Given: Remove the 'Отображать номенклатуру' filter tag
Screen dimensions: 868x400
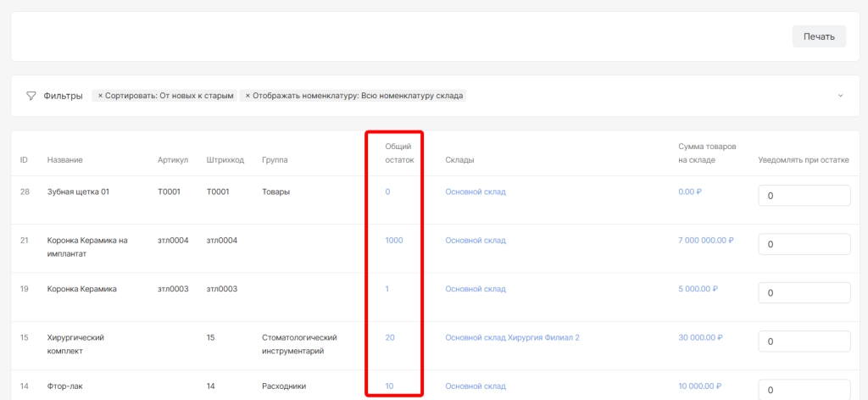Looking at the screenshot, I should pyautogui.click(x=248, y=96).
